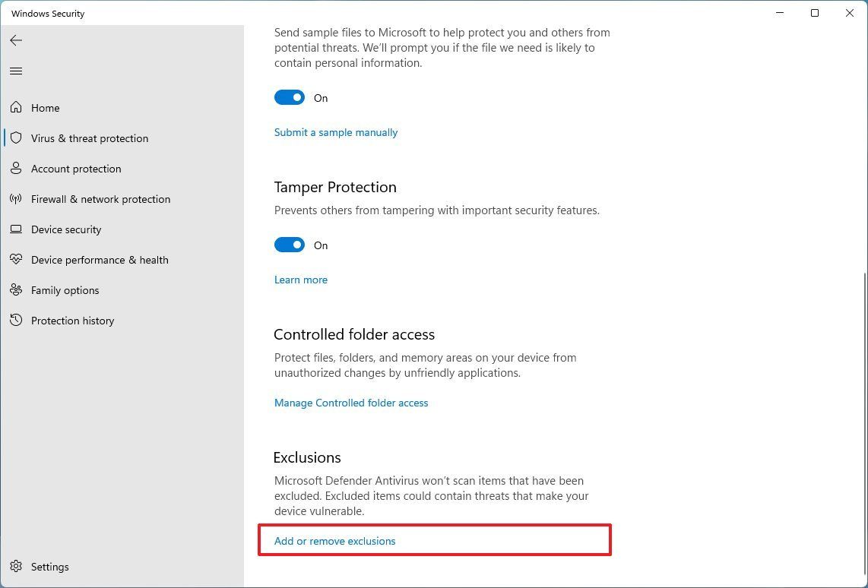Click Learn more under Tamper Protection

point(300,280)
